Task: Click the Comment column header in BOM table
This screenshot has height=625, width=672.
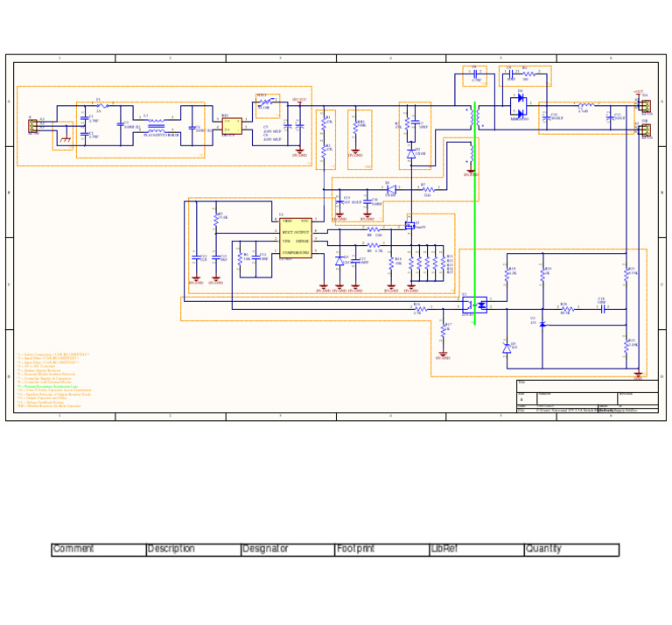Action: [x=99, y=550]
